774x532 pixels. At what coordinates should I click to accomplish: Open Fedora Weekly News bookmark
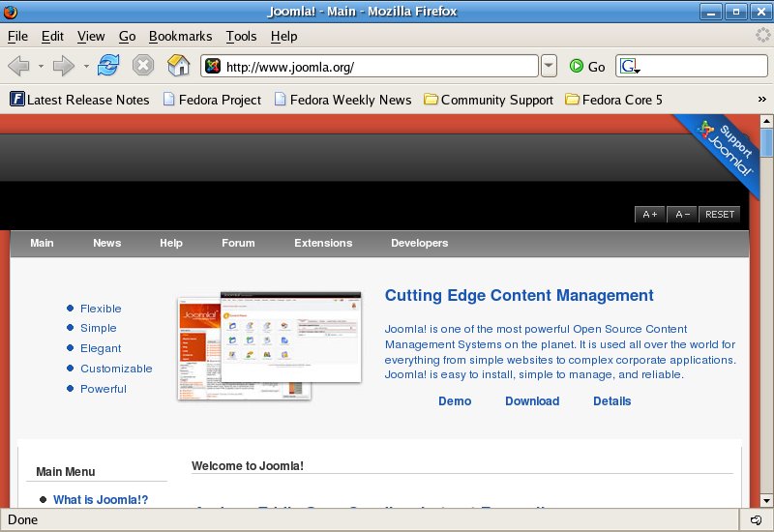[343, 100]
